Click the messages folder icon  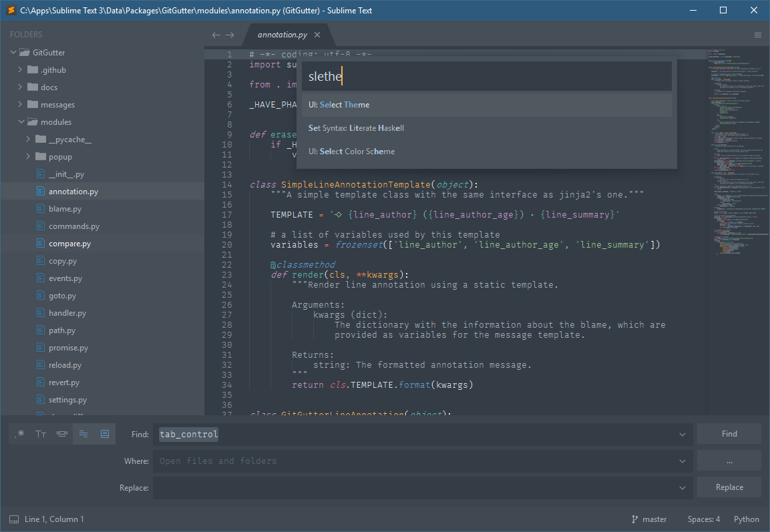tap(33, 104)
